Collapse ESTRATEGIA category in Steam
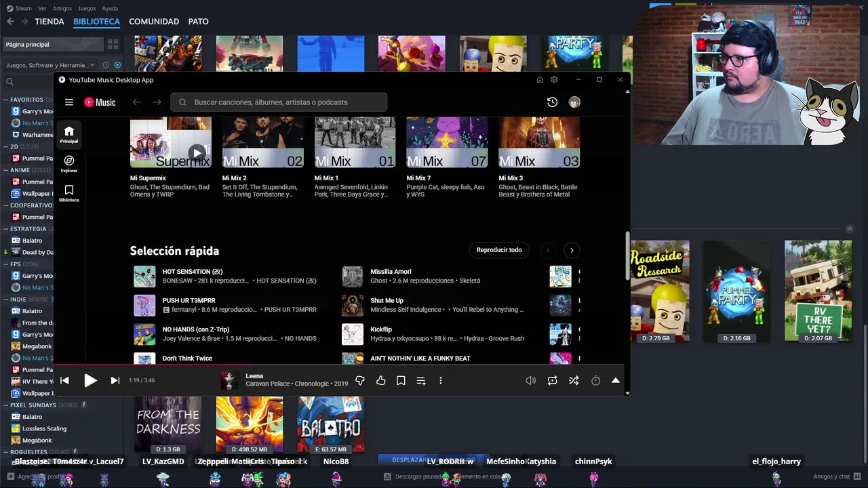Viewport: 868px width, 488px height. (6, 229)
